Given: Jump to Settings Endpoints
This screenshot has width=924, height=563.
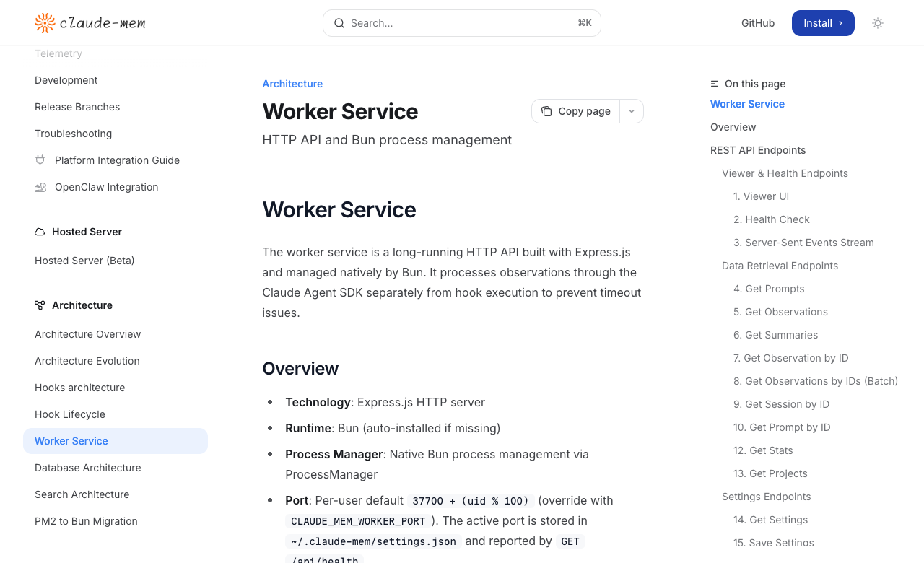Looking at the screenshot, I should [766, 497].
